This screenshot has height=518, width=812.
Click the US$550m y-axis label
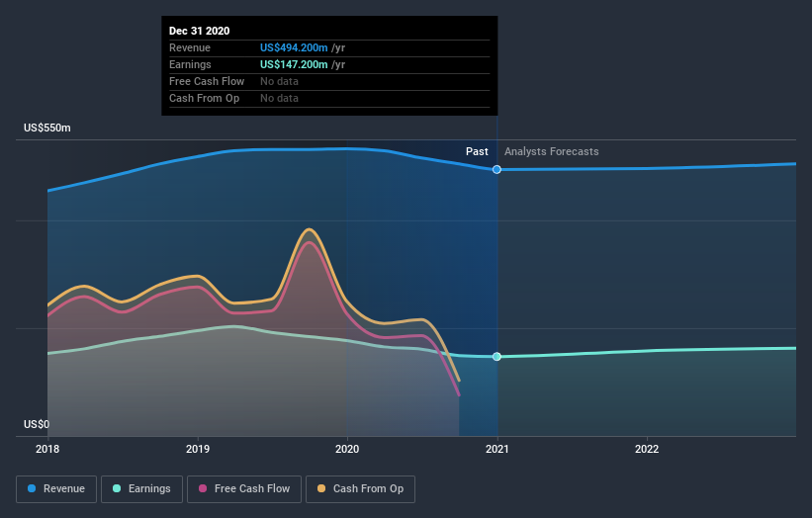click(x=47, y=128)
